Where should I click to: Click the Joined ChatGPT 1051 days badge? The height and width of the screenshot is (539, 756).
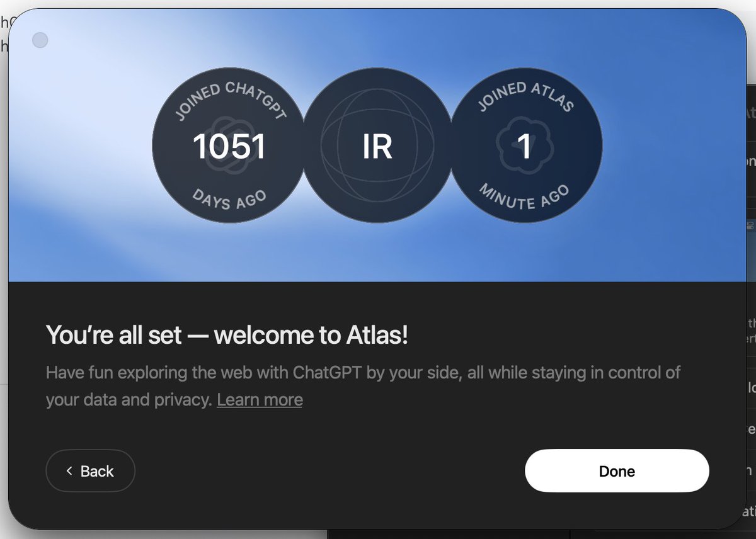(x=229, y=147)
